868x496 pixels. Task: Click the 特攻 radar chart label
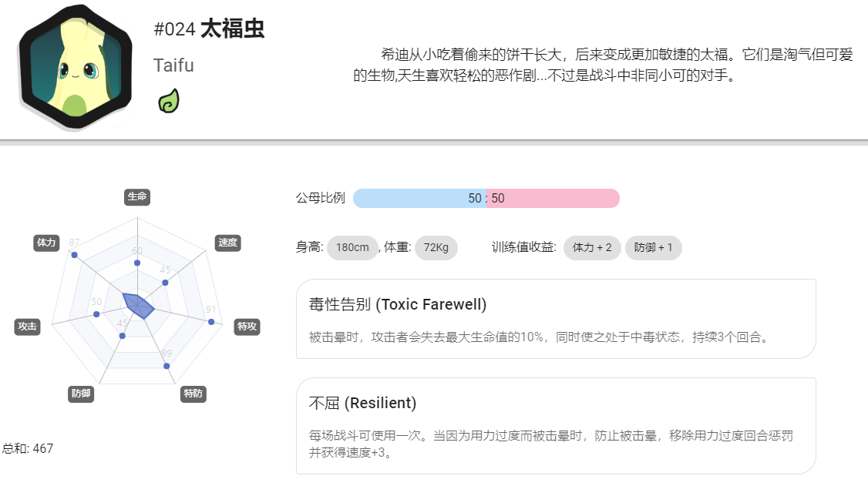coord(247,327)
